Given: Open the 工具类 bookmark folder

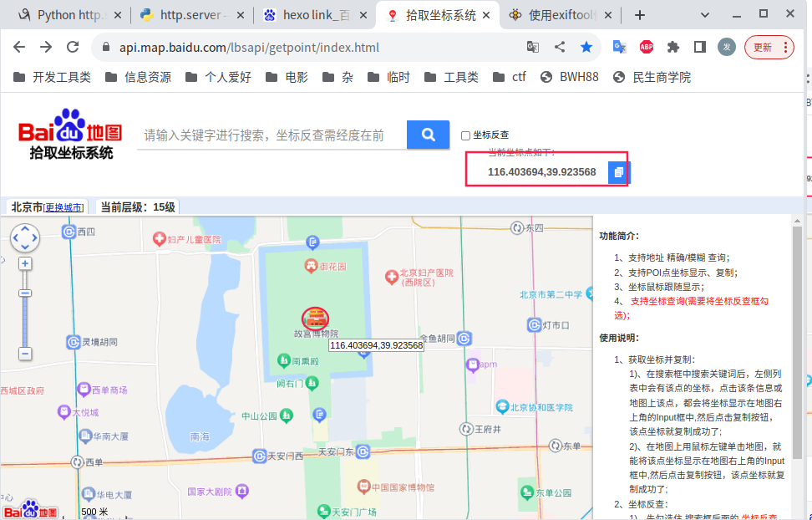Looking at the screenshot, I should click(451, 77).
